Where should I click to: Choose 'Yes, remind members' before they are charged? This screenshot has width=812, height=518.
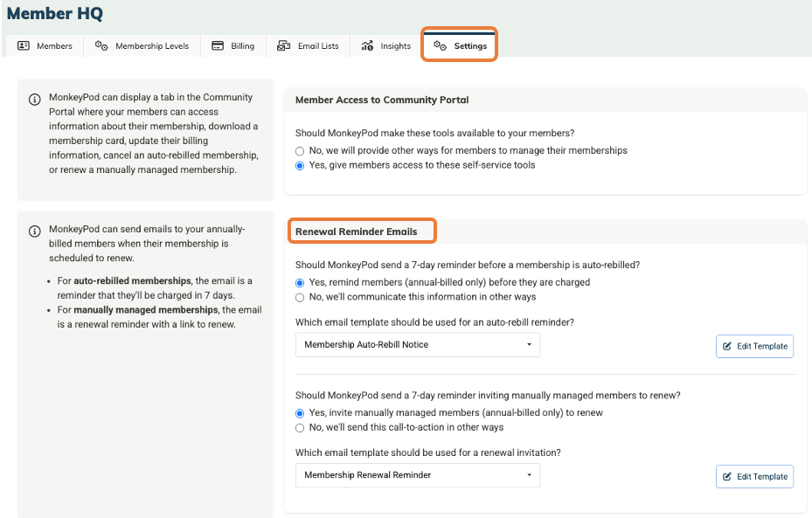[x=299, y=283]
